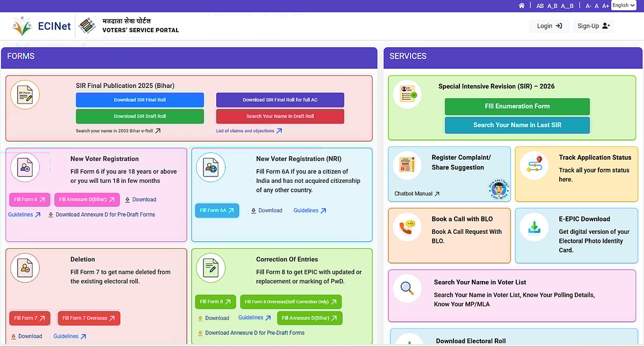Click the ECINet logo

tap(42, 26)
